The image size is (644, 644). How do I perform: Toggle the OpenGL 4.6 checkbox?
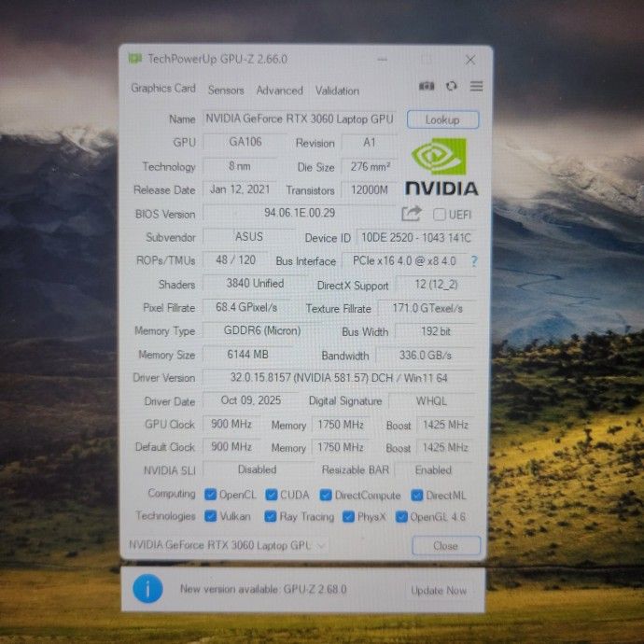pos(401,517)
